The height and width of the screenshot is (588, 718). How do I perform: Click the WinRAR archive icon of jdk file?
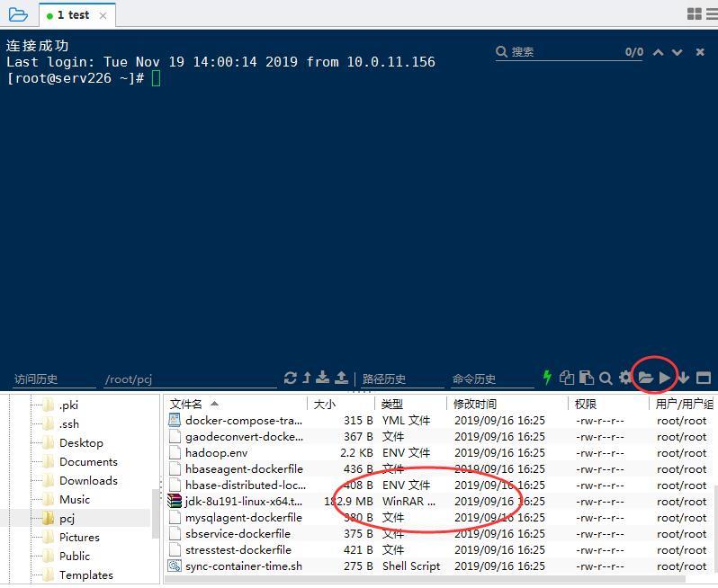(175, 502)
